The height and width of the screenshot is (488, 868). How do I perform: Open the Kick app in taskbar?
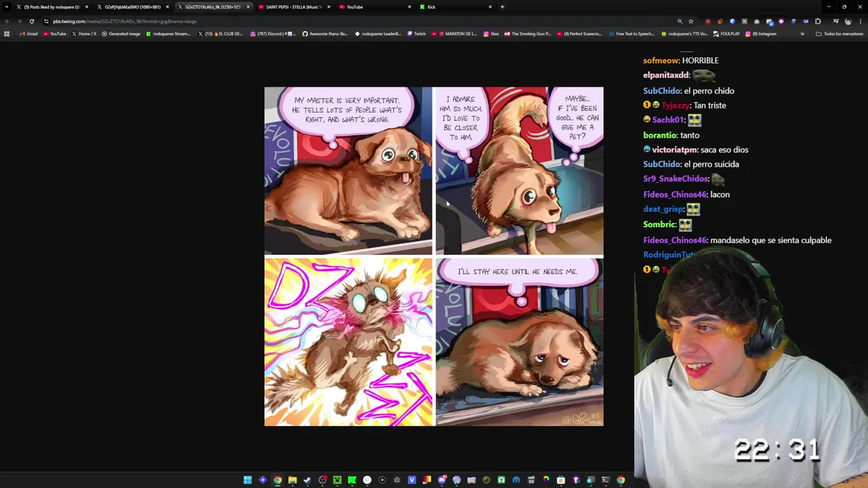tap(352, 480)
